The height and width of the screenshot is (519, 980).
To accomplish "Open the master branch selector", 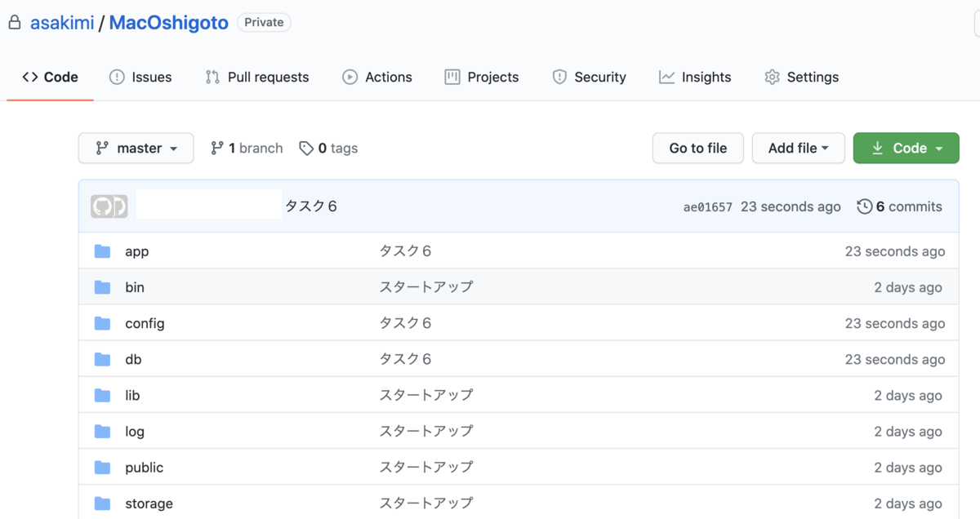I will coord(136,148).
